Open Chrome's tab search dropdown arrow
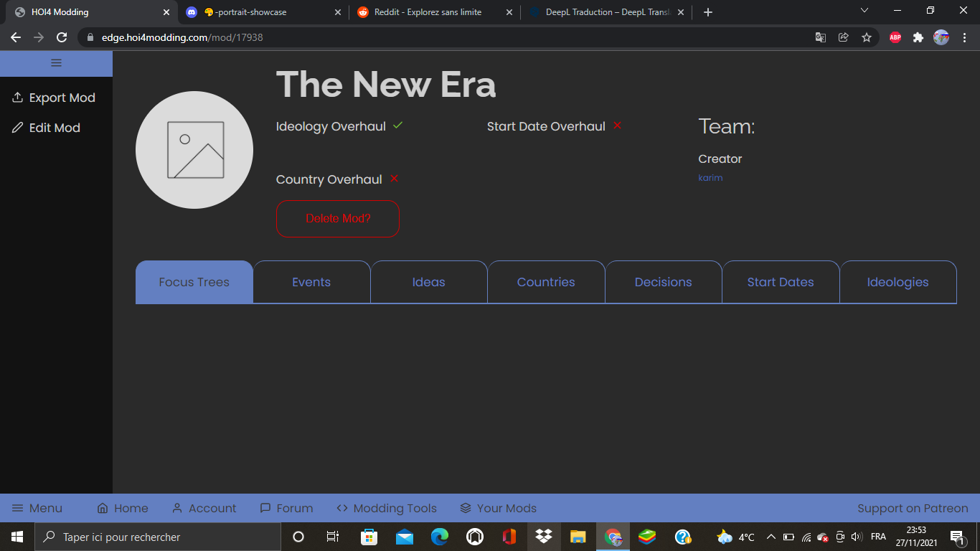980x551 pixels. coord(864,11)
